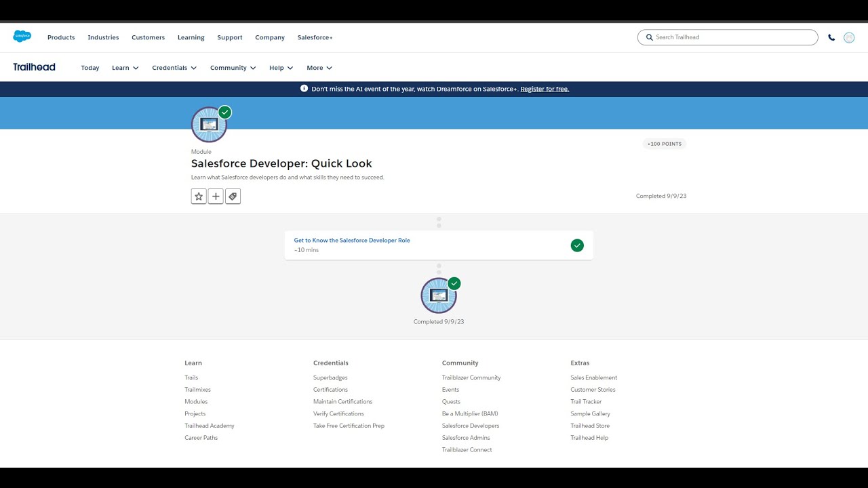Click the footer Certifications link
Screen dimensions: 868x488
click(x=330, y=390)
